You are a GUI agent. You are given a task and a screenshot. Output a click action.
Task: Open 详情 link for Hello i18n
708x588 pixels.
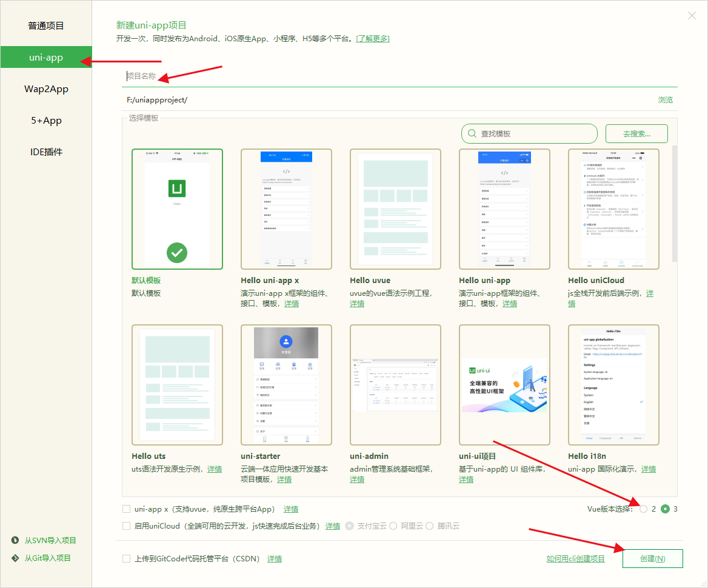click(649, 469)
